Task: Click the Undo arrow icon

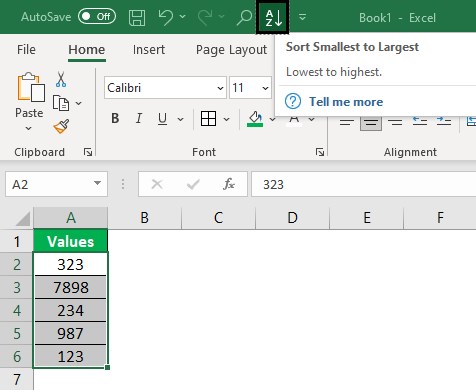Action: click(165, 17)
